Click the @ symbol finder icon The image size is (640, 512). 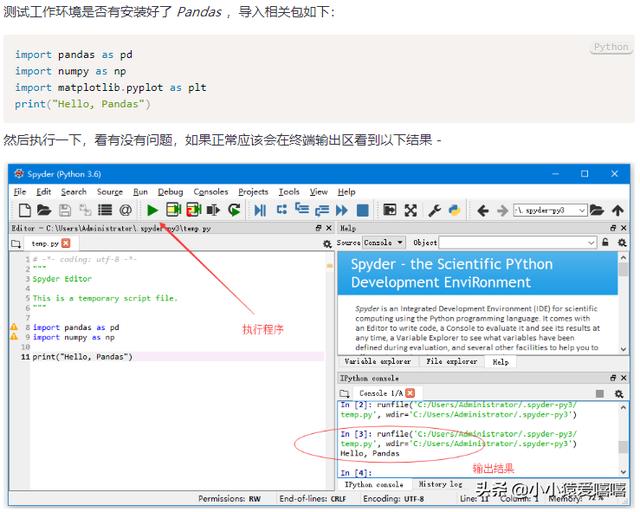(125, 210)
